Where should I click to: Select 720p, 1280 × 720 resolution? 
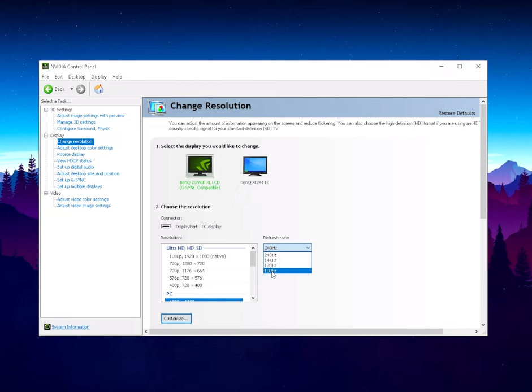tap(187, 263)
